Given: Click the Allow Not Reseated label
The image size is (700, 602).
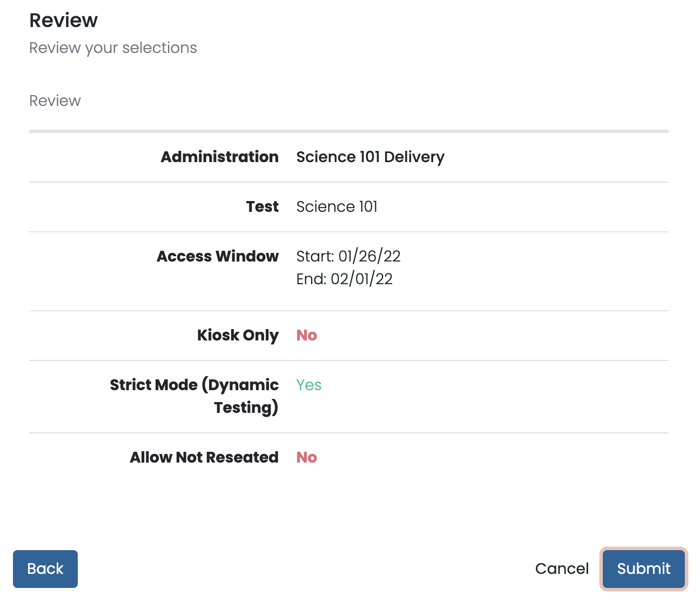Looking at the screenshot, I should click(x=204, y=457).
